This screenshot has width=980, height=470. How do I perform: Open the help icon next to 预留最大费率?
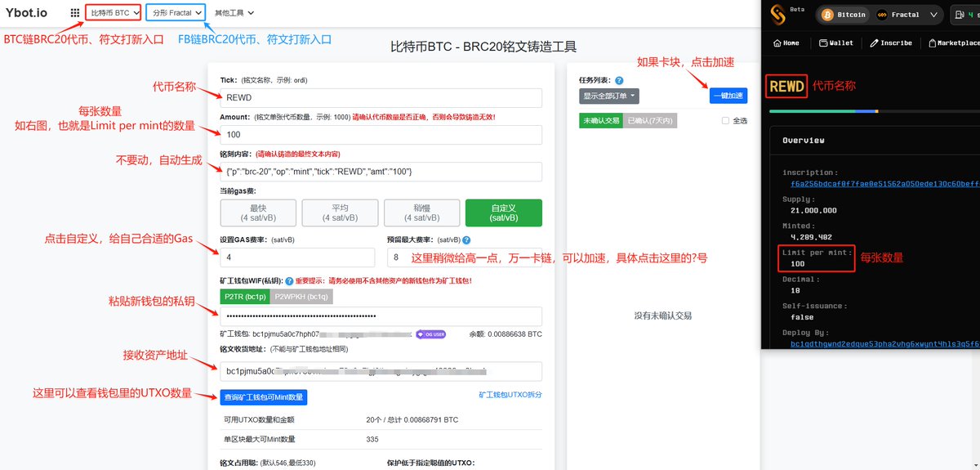[x=466, y=240]
